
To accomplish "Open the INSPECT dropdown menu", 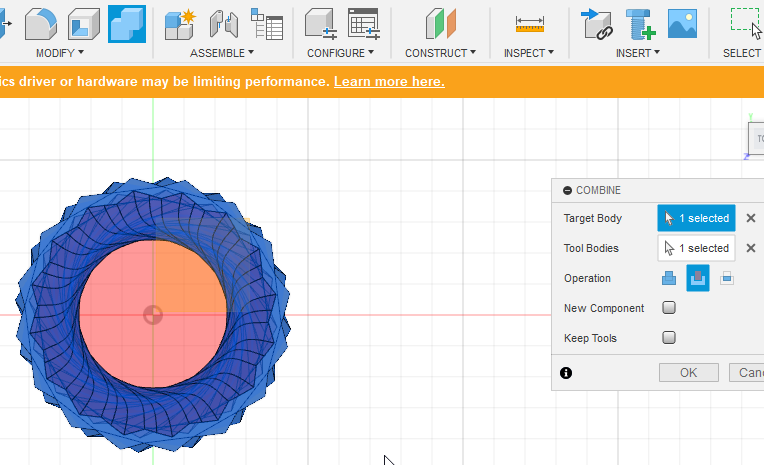I will (x=531, y=52).
